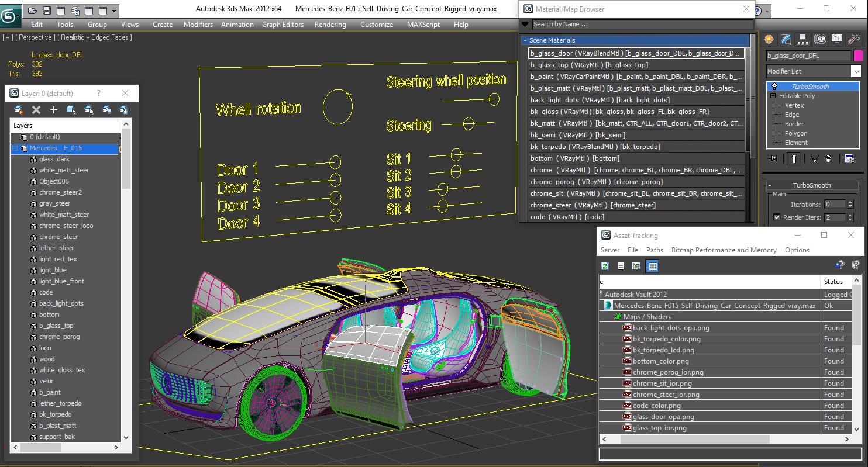Click the Status column header
Screen dimensions: 868x467
coord(836,282)
